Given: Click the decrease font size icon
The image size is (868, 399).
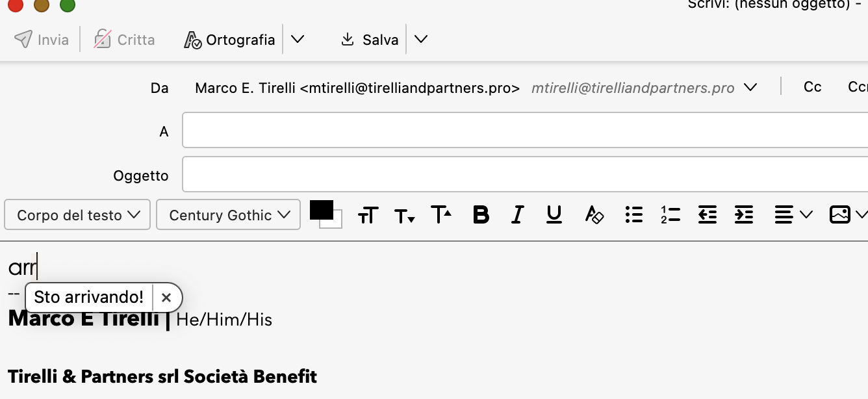Looking at the screenshot, I should (404, 215).
